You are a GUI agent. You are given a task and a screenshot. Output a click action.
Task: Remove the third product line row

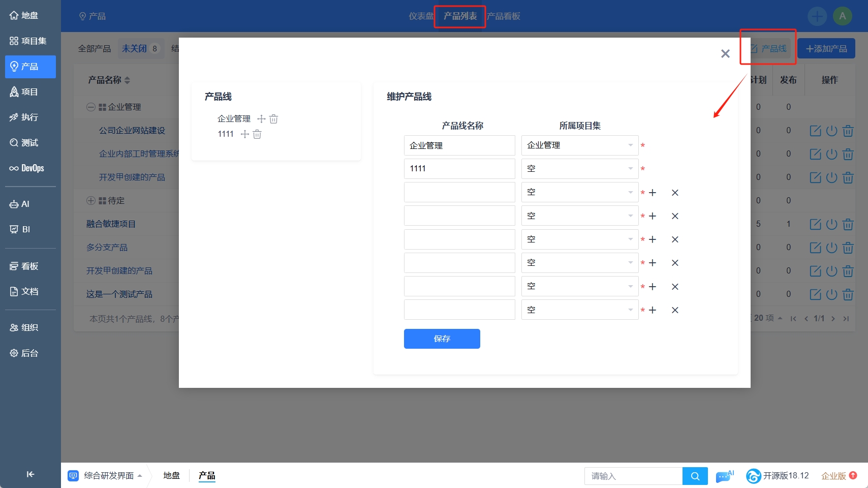(675, 193)
